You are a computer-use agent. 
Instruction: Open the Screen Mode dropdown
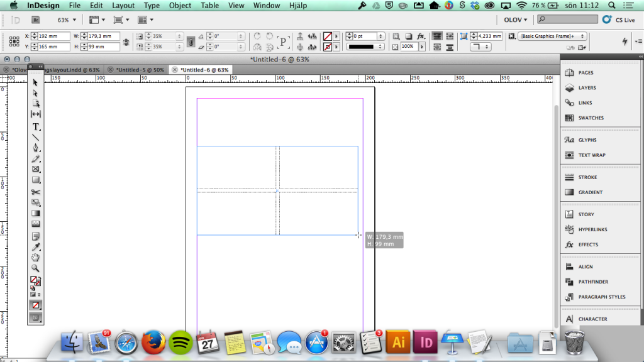pos(121,19)
